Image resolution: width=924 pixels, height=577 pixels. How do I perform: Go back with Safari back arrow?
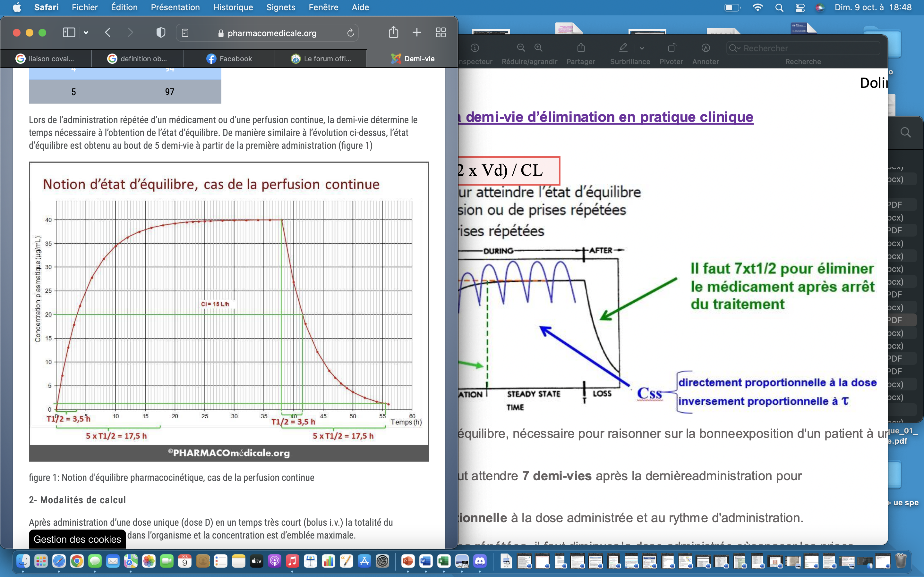coord(108,33)
